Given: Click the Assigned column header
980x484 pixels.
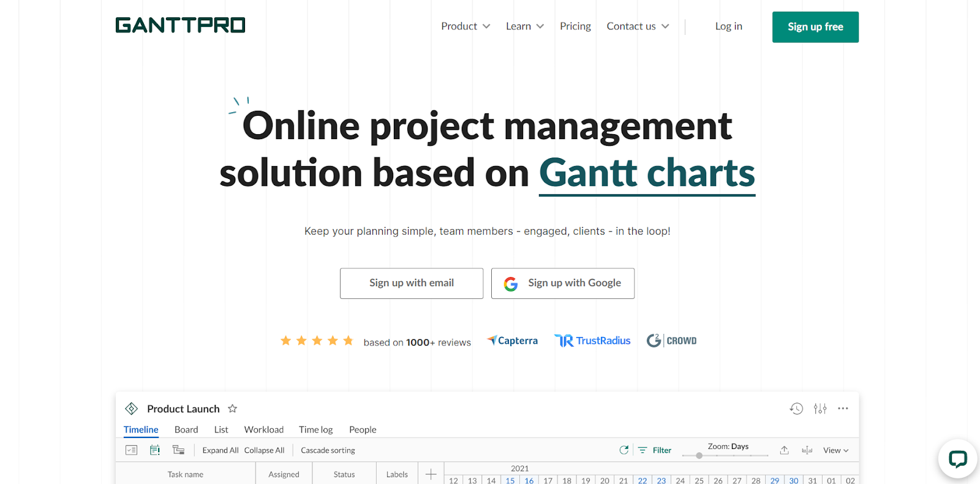Looking at the screenshot, I should 284,474.
